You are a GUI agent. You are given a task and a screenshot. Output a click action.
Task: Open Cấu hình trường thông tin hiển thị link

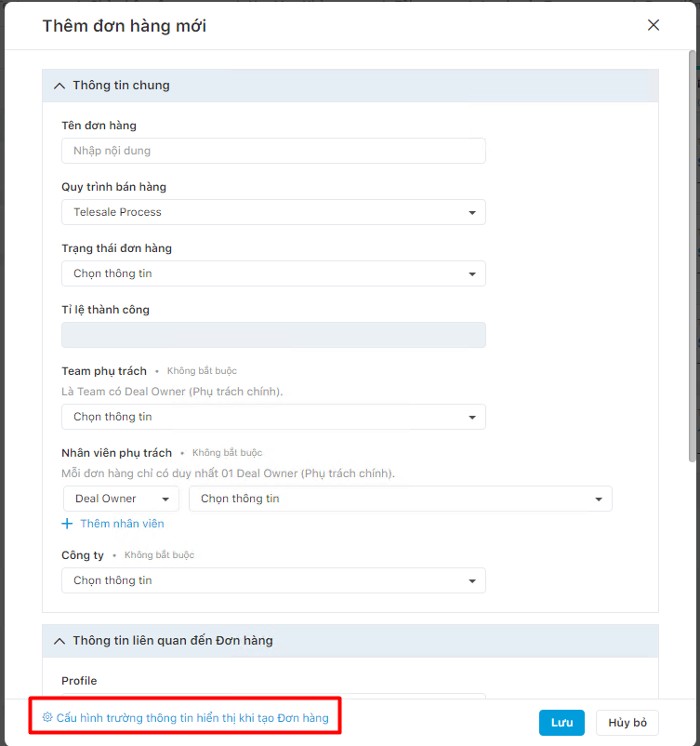click(x=192, y=718)
